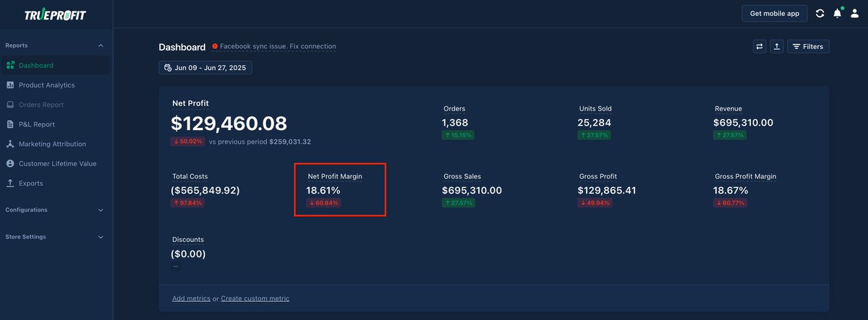Viewport: 868px width, 320px height.
Task: Expand the Configurations section
Action: 56,210
